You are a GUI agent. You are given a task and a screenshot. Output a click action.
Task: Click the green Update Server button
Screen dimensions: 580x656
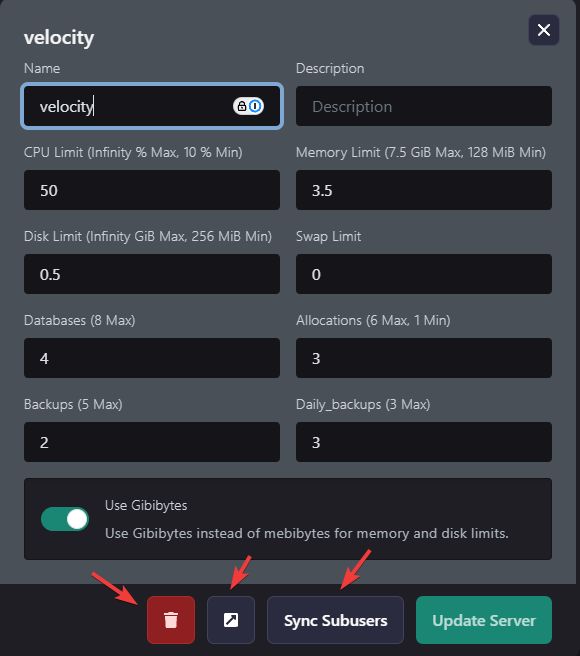click(484, 620)
